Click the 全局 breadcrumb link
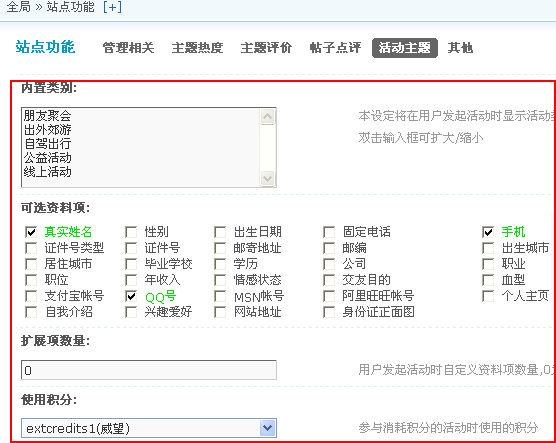556x443 pixels. [18, 7]
